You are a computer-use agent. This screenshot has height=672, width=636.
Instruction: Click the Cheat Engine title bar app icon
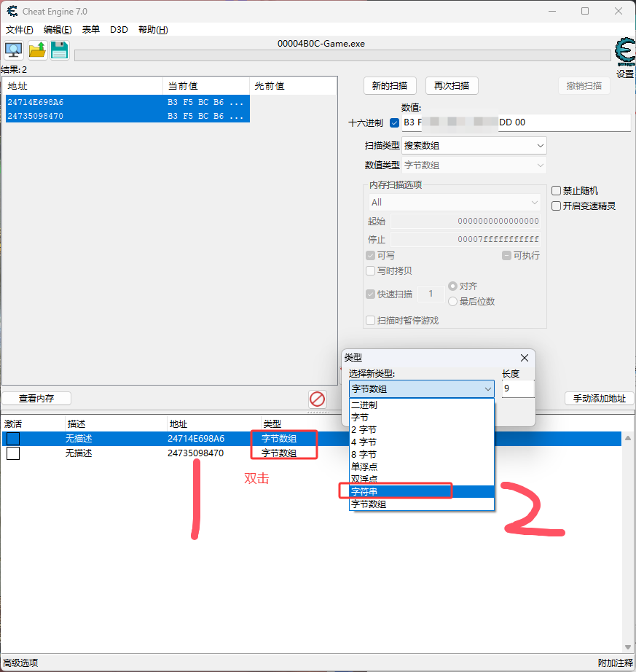click(12, 11)
